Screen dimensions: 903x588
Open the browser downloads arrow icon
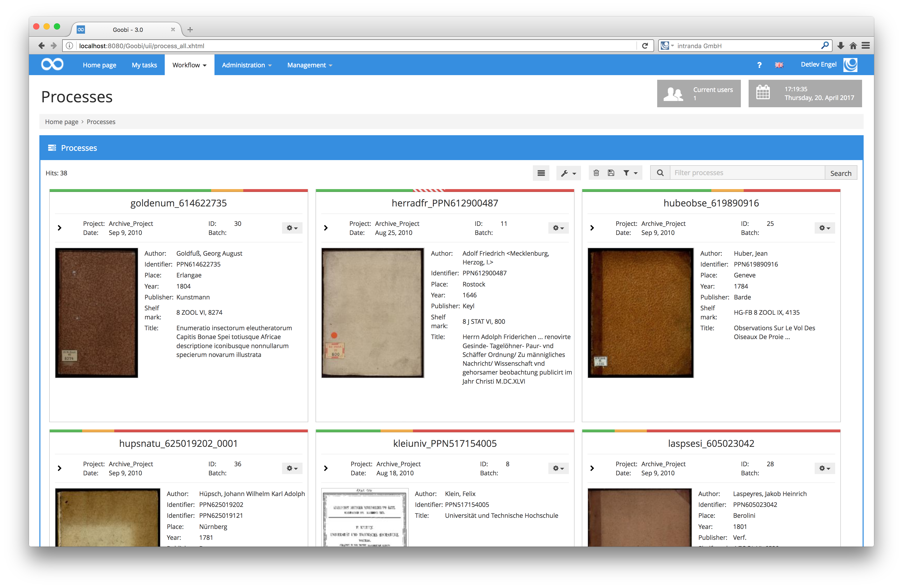point(841,46)
